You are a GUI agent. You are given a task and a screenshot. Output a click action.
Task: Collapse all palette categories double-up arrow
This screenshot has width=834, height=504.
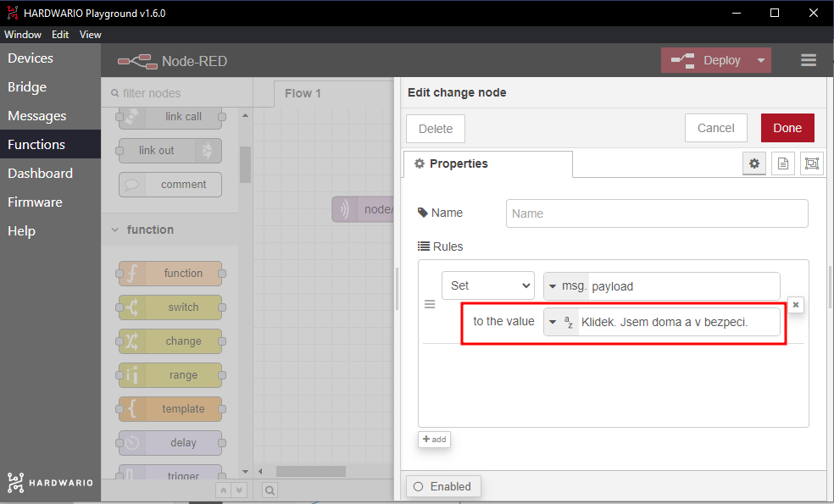224,490
